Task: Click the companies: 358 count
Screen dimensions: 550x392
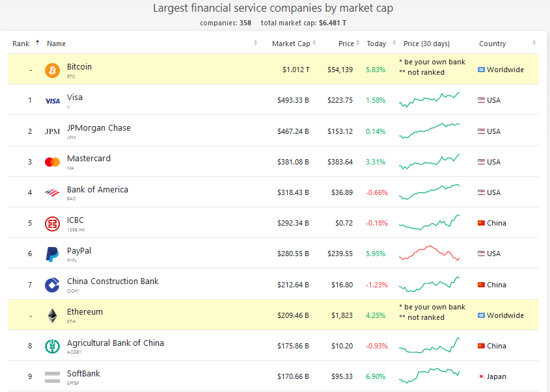Action: tap(226, 23)
